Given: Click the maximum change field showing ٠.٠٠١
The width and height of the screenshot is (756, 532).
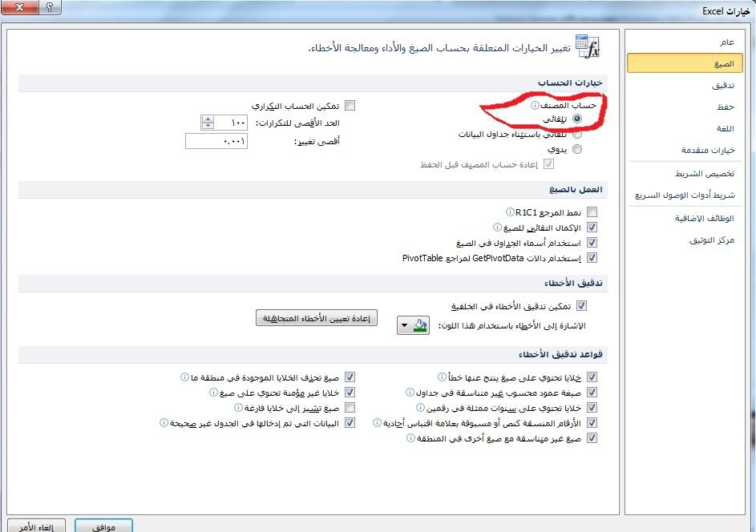Looking at the screenshot, I should (216, 141).
